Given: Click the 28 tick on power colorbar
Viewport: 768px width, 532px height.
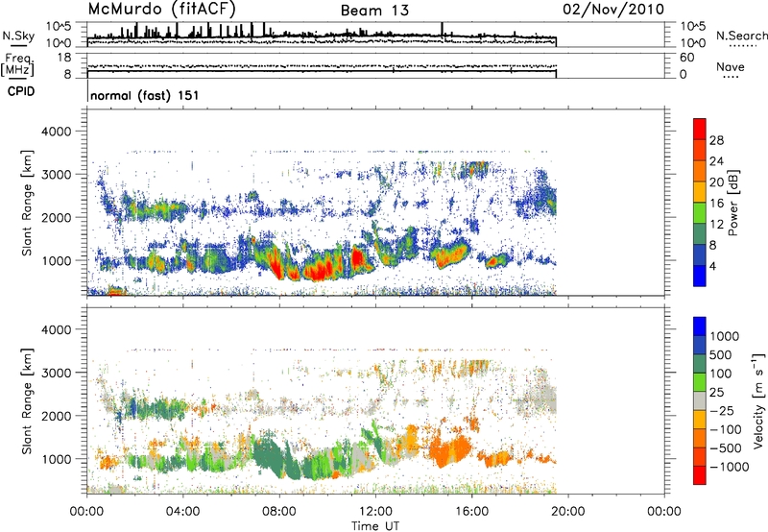Looking at the screenshot, I should pyautogui.click(x=716, y=140).
